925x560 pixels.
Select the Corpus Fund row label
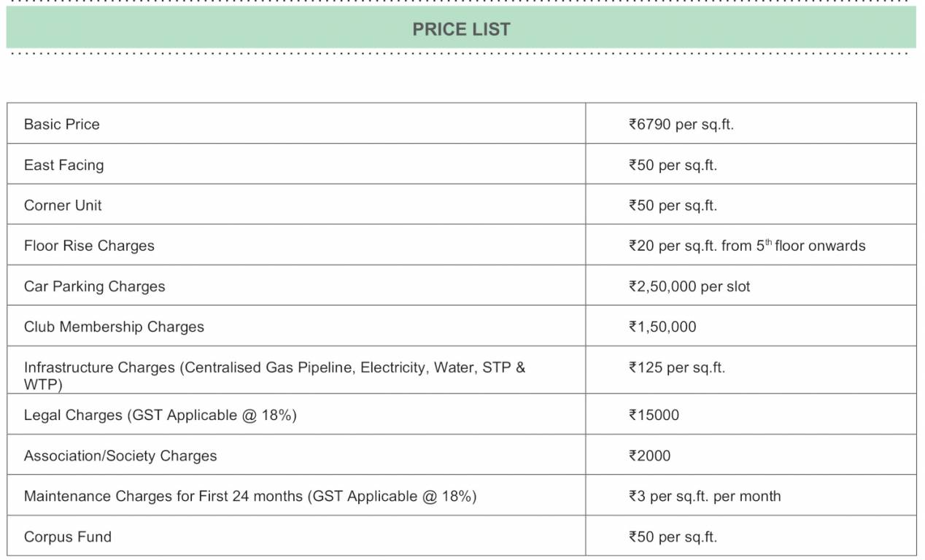tap(68, 537)
